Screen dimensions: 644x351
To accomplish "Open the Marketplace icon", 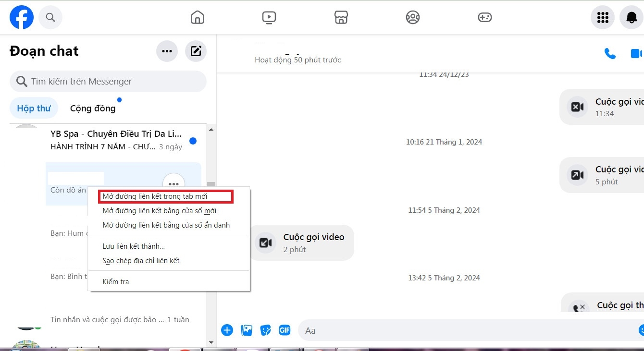I will click(x=341, y=18).
